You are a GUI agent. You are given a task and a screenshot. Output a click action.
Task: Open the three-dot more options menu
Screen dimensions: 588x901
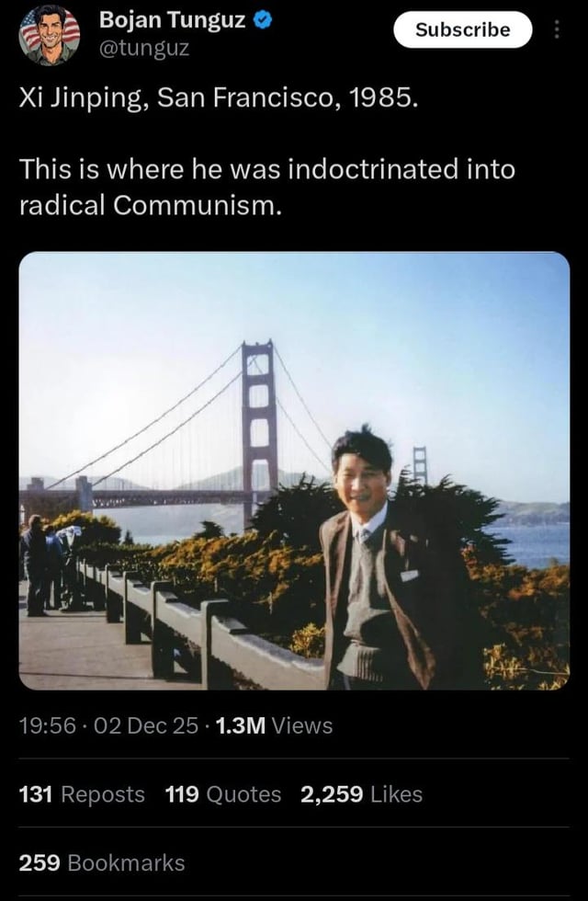point(556,29)
